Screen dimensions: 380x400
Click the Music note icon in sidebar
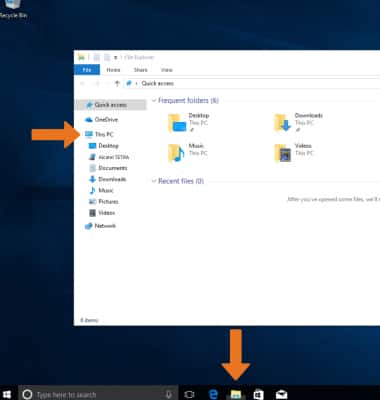[92, 190]
